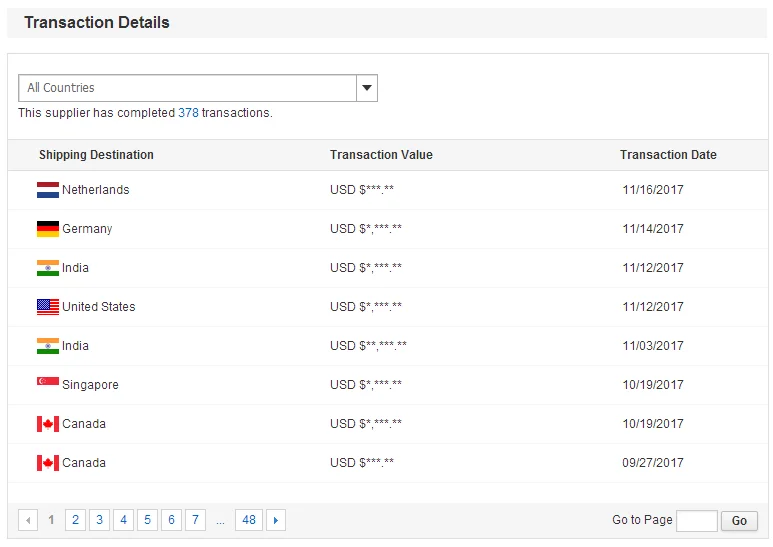773x547 pixels.
Task: Click the Netherlands flag icon
Action: tap(48, 190)
